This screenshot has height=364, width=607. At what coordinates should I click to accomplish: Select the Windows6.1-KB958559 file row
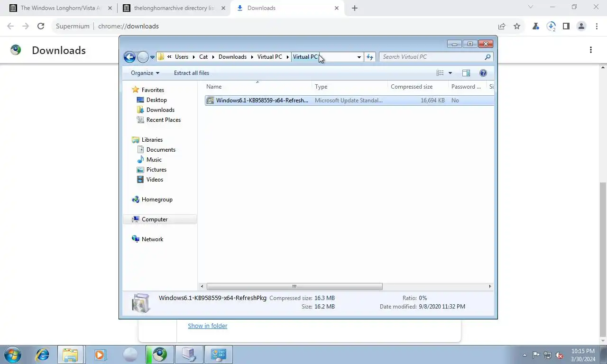click(x=349, y=100)
